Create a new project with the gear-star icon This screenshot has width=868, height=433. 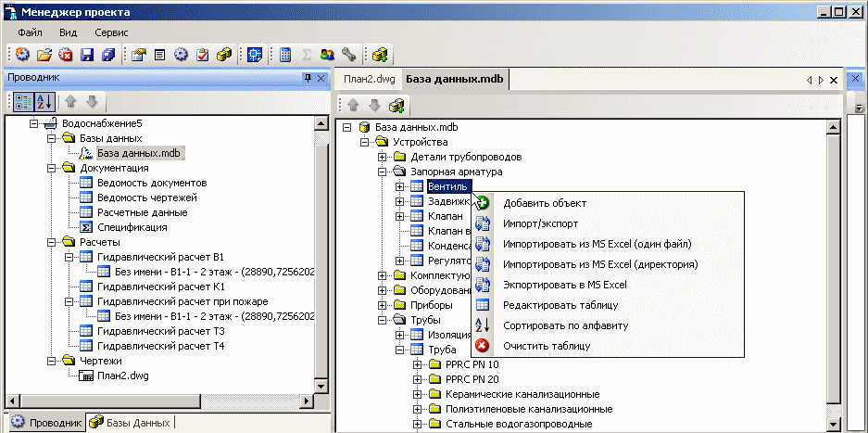22,55
